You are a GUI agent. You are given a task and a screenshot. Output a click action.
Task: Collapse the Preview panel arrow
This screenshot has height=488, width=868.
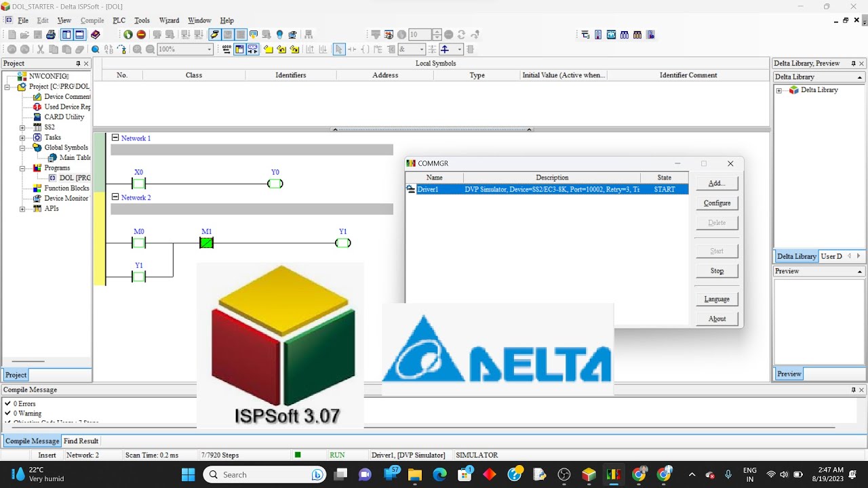coord(860,271)
